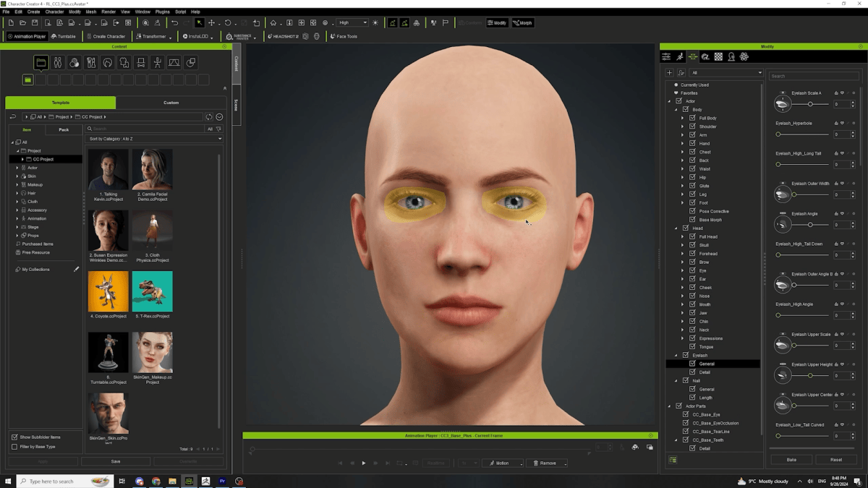Viewport: 868px width, 488px height.
Task: Open the Script menu
Action: coord(181,12)
